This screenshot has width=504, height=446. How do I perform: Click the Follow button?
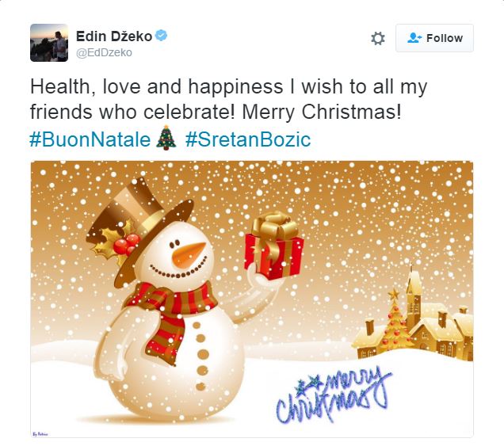434,38
